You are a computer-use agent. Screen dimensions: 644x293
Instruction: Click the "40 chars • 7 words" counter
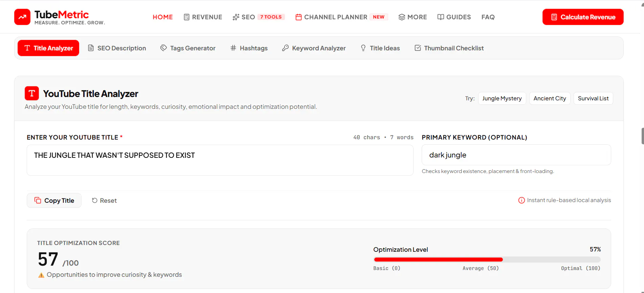click(383, 137)
